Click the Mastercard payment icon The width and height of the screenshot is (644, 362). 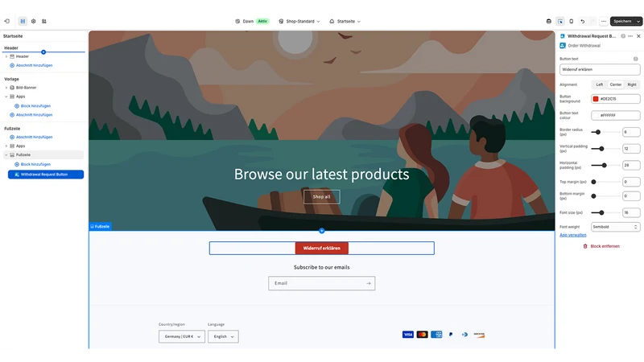pyautogui.click(x=422, y=335)
